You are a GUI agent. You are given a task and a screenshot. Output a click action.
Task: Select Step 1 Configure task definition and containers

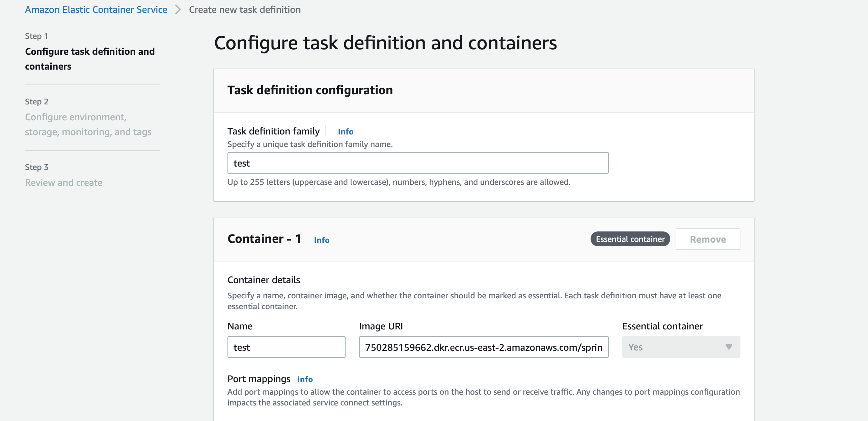(x=89, y=59)
